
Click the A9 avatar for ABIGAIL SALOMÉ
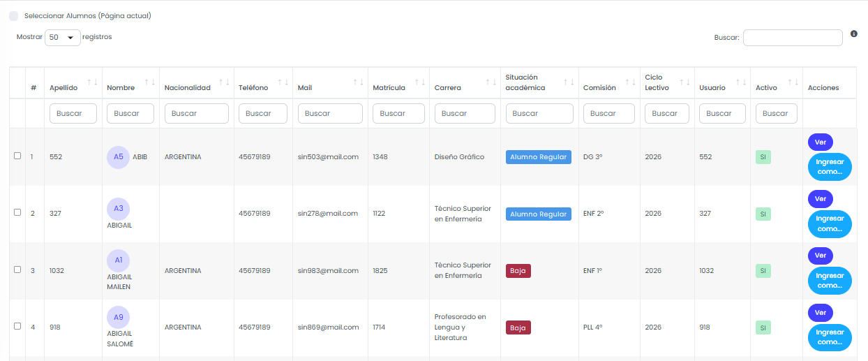click(x=118, y=317)
